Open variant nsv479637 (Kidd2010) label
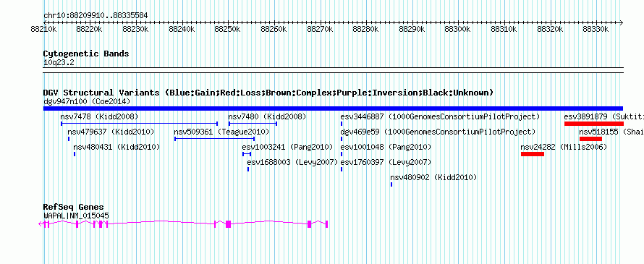 (111, 132)
